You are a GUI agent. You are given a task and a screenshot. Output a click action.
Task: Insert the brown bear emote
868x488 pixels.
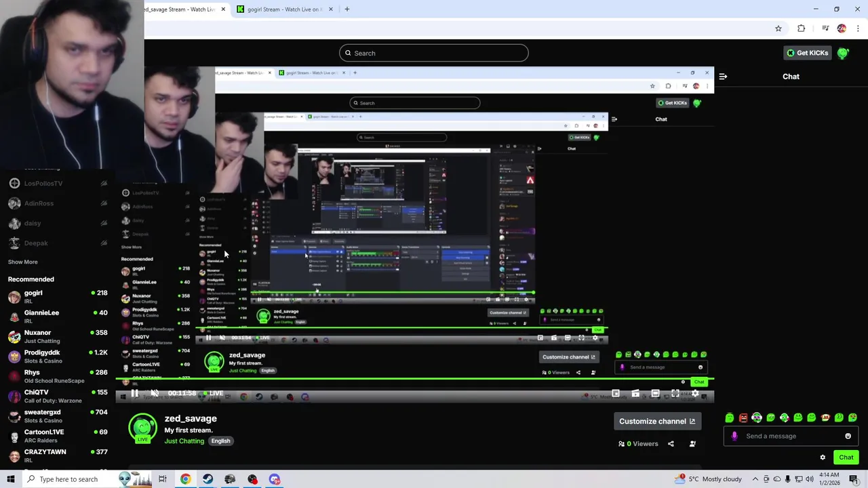pos(825,418)
